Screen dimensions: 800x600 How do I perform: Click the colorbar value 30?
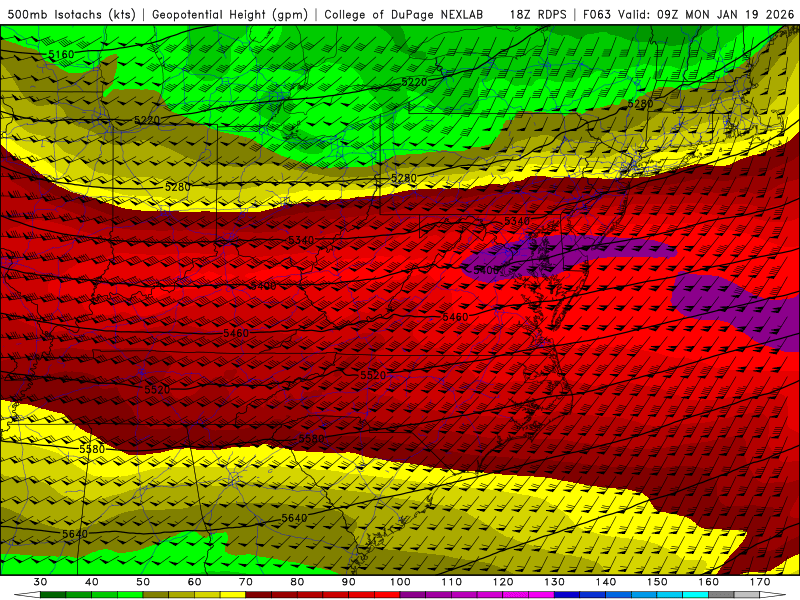(x=40, y=582)
